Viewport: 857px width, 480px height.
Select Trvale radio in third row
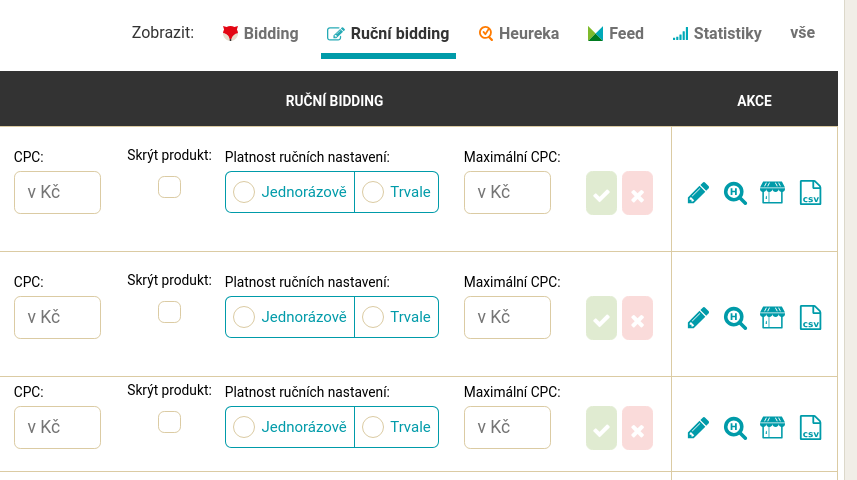coord(396,427)
